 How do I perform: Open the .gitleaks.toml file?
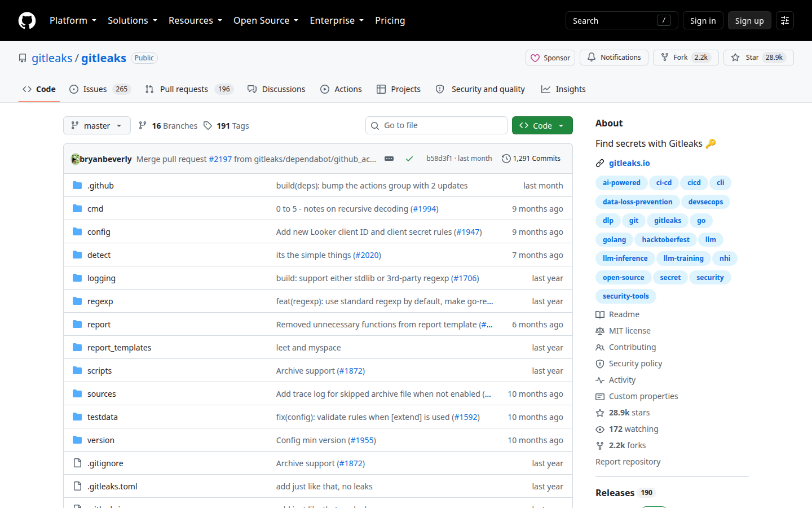click(112, 487)
